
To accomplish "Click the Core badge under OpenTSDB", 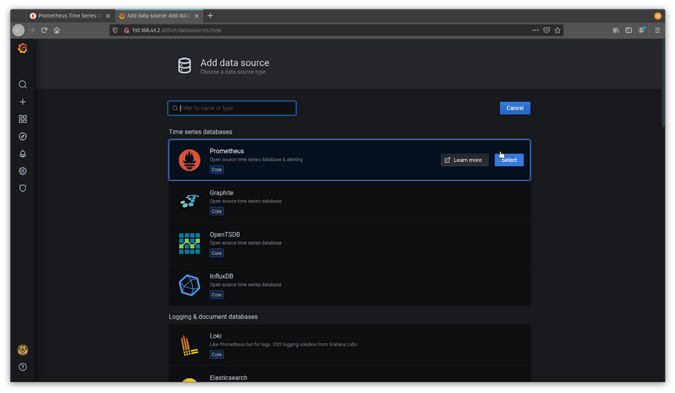I will tap(217, 253).
